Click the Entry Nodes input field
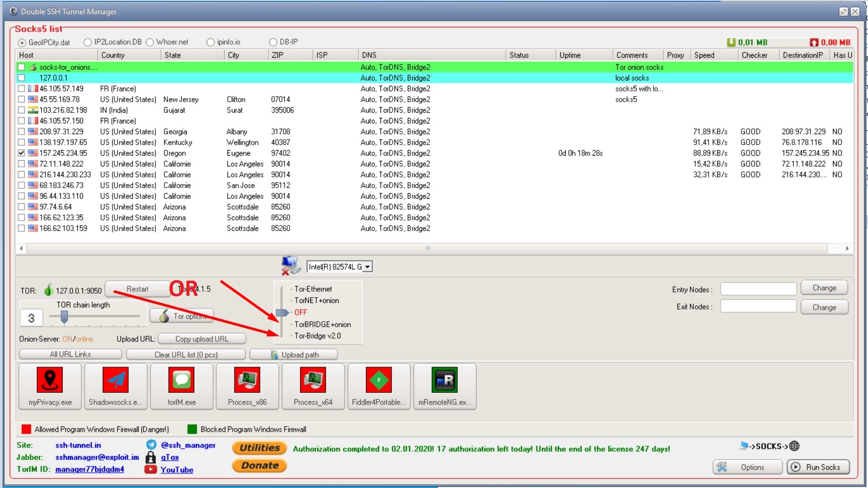This screenshot has height=488, width=868. coord(758,289)
